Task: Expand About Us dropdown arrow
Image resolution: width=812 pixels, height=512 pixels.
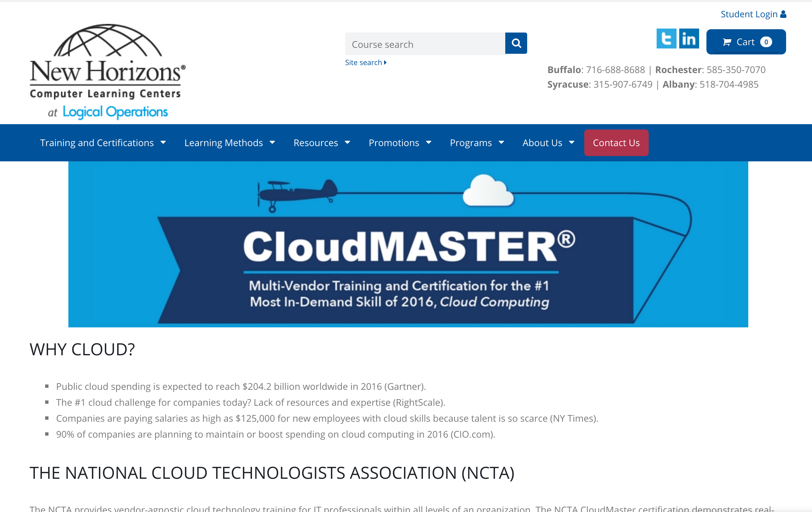Action: [572, 143]
